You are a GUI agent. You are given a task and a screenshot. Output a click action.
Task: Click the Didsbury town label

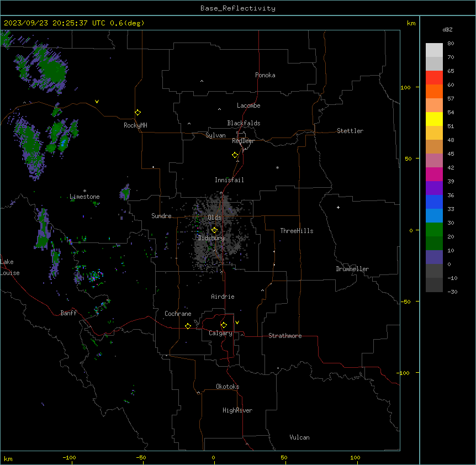click(x=211, y=238)
